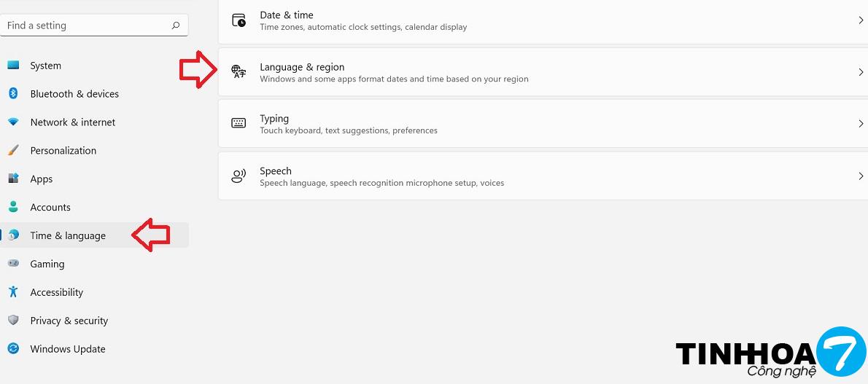This screenshot has height=384, width=868.
Task: Click the Accessibility figure icon
Action: point(13,292)
